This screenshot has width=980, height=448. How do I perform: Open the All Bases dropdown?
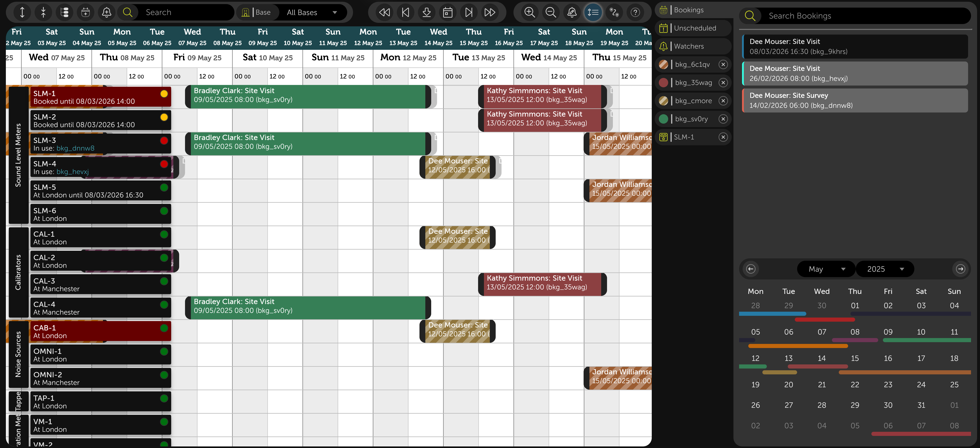[312, 12]
